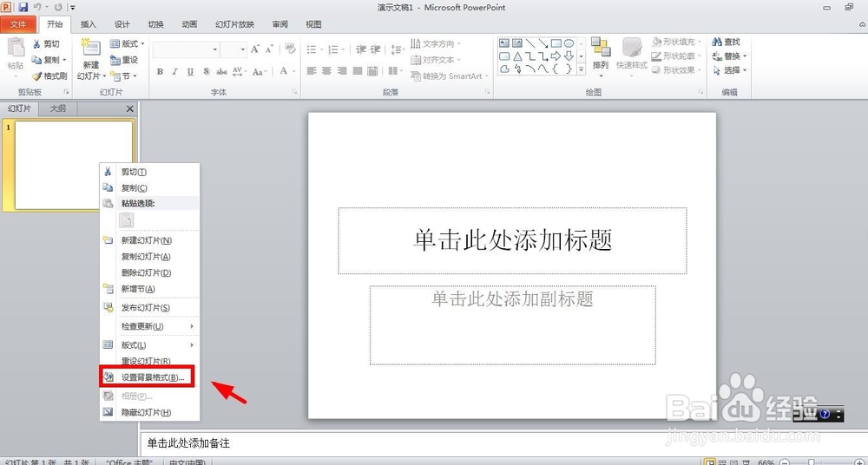Click the Save icon in quick access toolbar
The height and width of the screenshot is (465, 868).
pos(23,8)
